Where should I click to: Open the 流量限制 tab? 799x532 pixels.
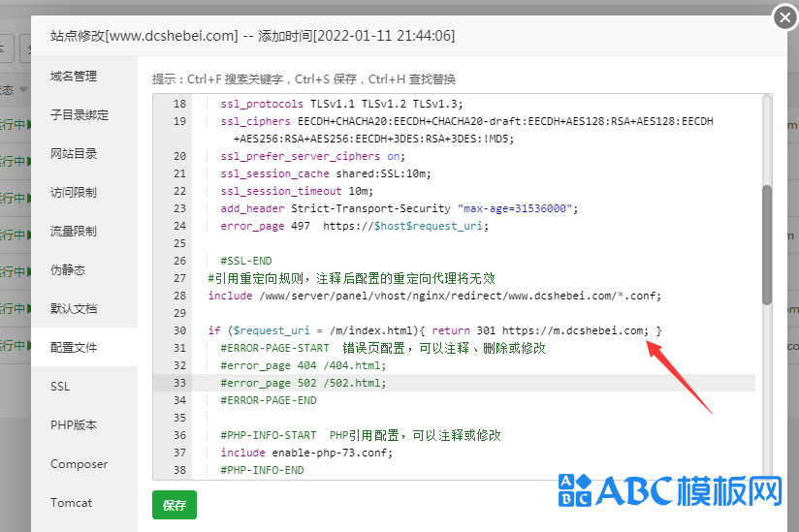click(74, 232)
